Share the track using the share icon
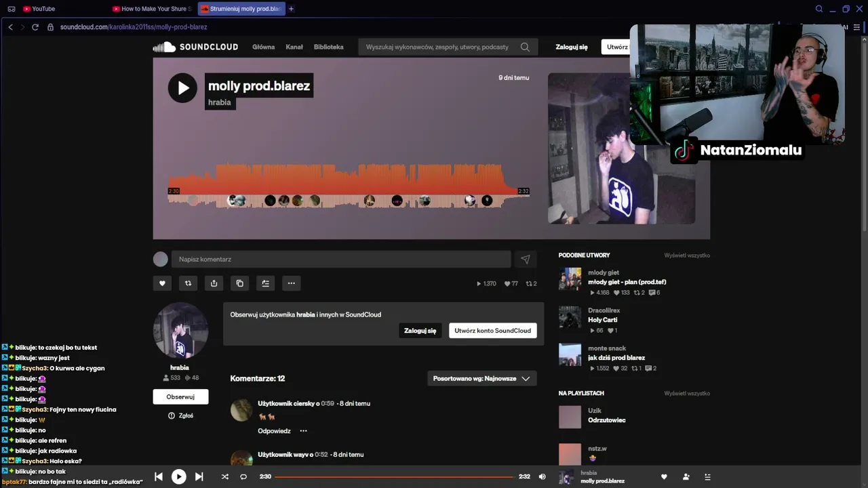This screenshot has height=488, width=868. (x=214, y=283)
